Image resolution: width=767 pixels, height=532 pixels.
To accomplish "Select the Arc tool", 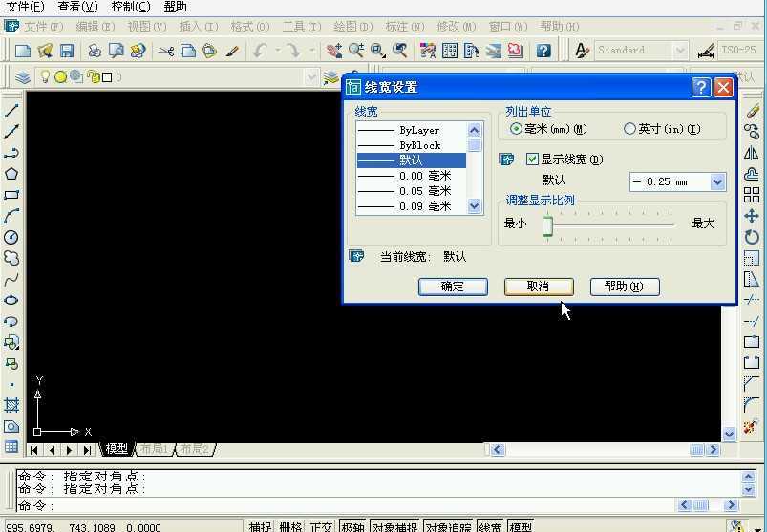I will [11, 216].
